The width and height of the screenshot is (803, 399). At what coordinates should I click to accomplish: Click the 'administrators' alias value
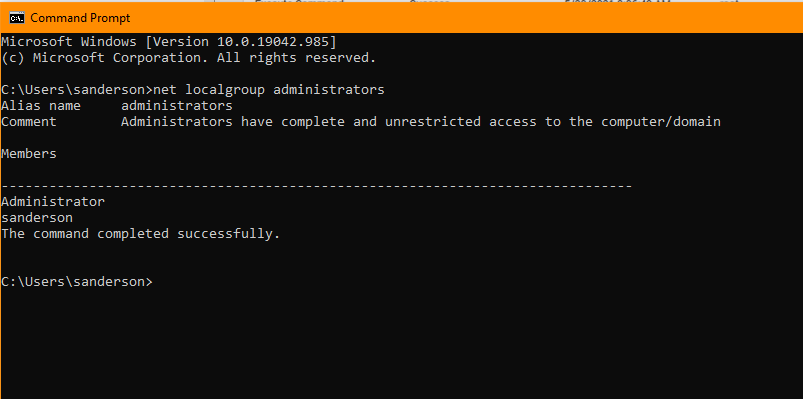click(x=177, y=106)
